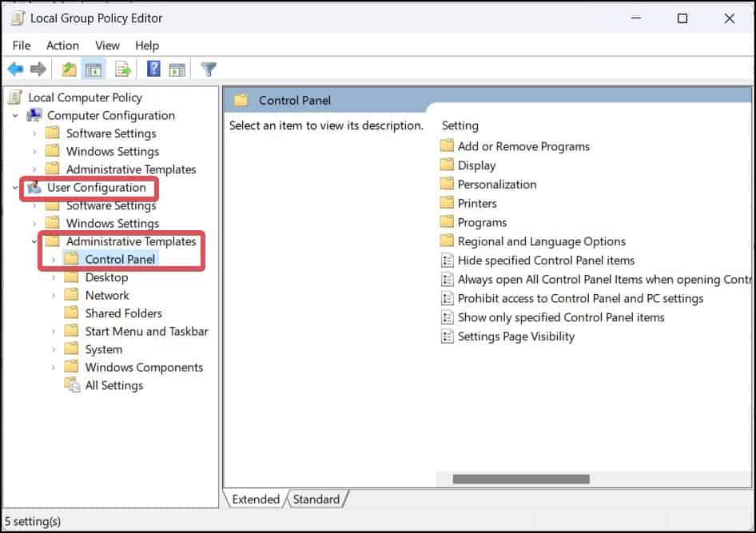
Task: Select 'Prohibit access to Control Panel and PC settings'
Action: [x=580, y=298]
